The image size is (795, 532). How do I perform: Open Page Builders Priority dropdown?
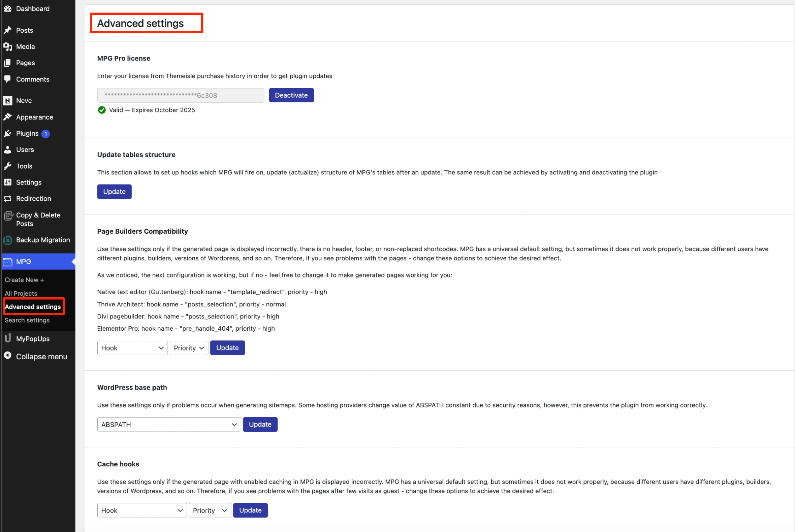pos(189,348)
